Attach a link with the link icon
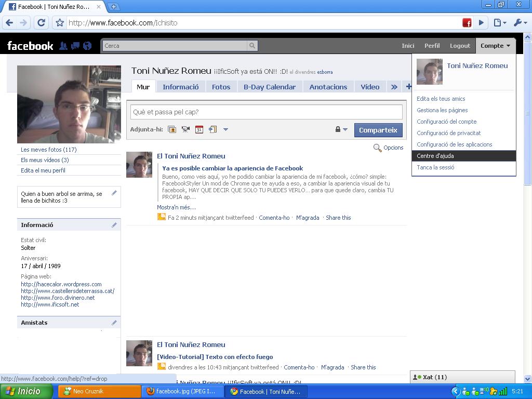The height and width of the screenshot is (399, 532). tap(212, 129)
